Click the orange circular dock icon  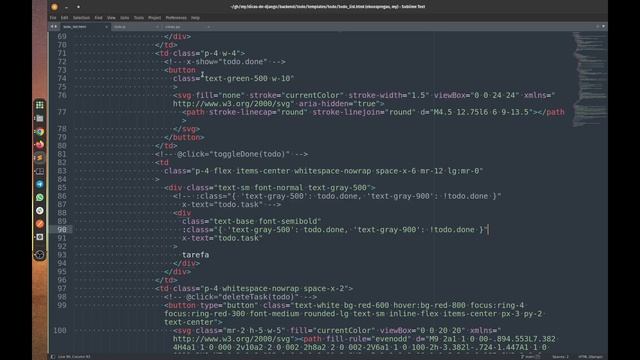[x=40, y=224]
